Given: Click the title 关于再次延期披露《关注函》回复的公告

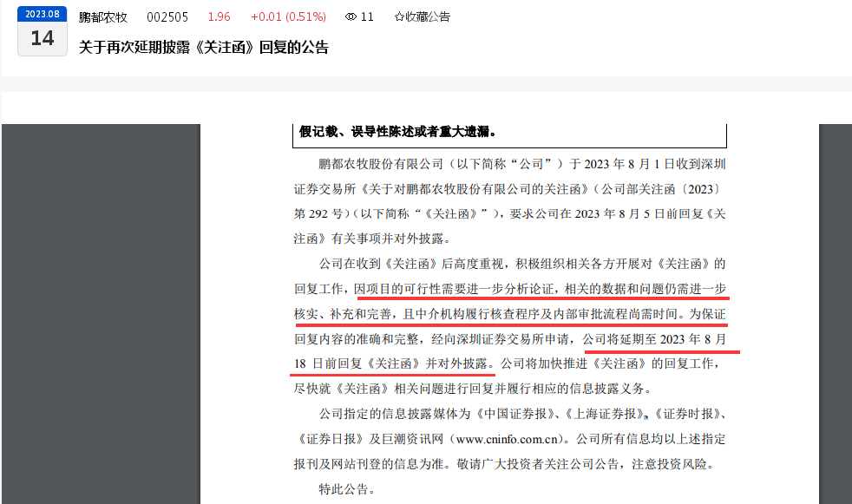Looking at the screenshot, I should pyautogui.click(x=204, y=47).
